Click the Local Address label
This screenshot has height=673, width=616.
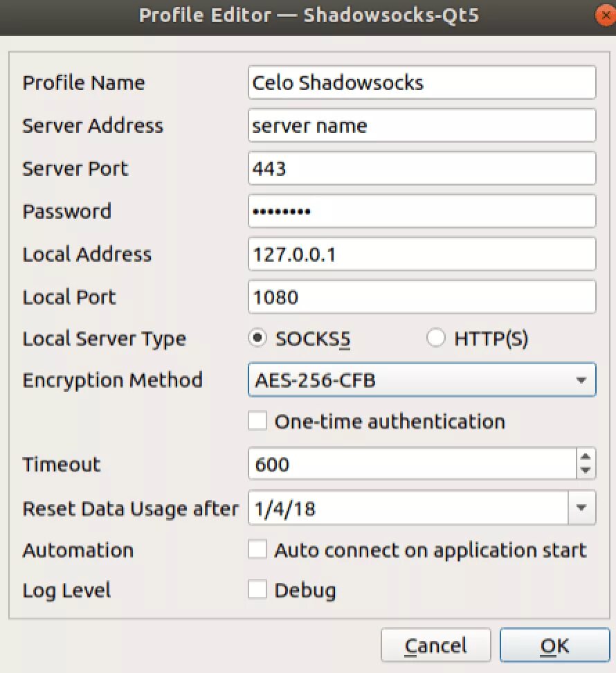tap(87, 254)
